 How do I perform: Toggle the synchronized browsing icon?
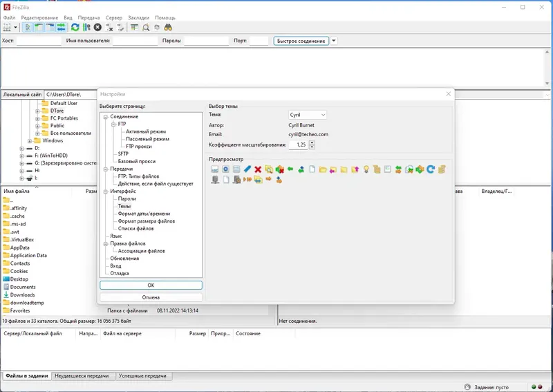157,28
